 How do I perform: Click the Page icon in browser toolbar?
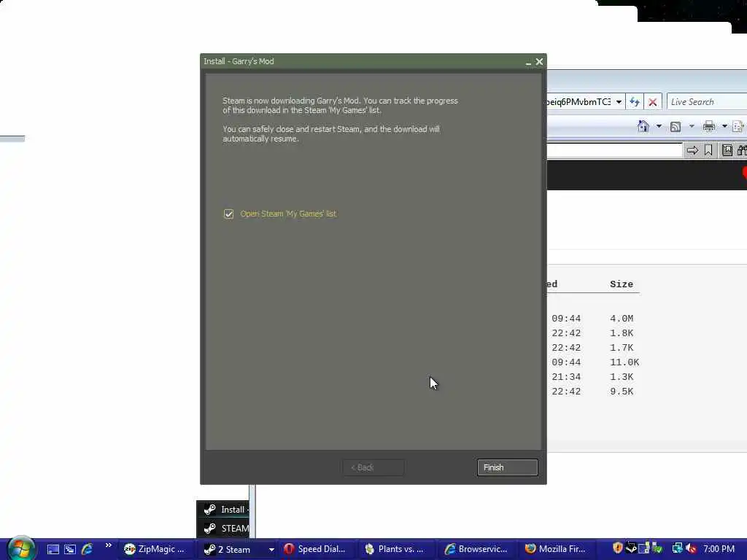738,126
